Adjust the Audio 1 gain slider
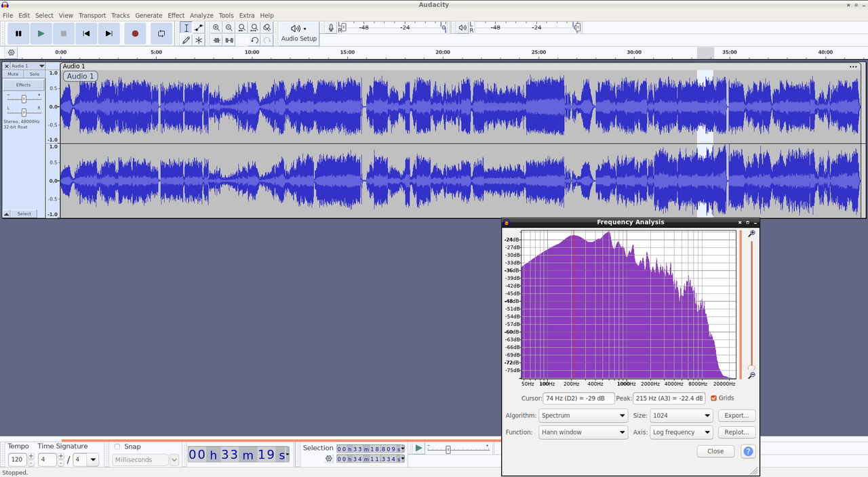 (x=24, y=99)
